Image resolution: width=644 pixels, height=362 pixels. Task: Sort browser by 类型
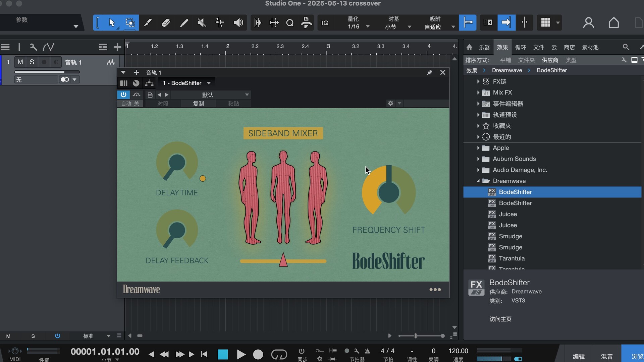point(571,60)
